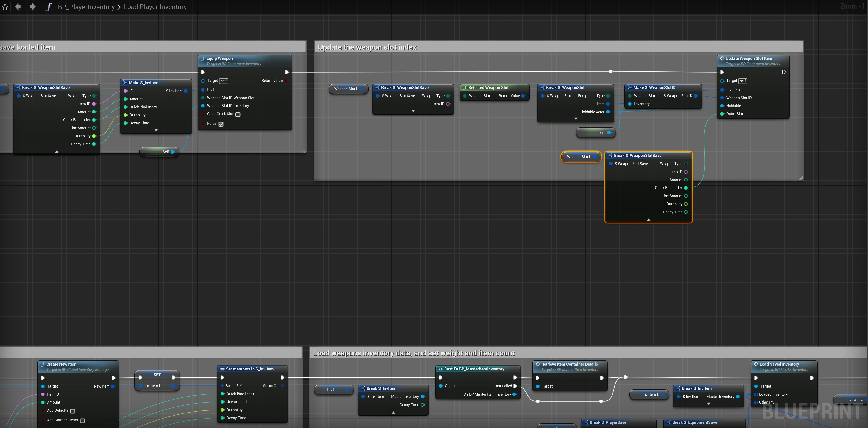
Task: Uncheck the Force checkbox on Equip Weapon
Action: (x=221, y=124)
